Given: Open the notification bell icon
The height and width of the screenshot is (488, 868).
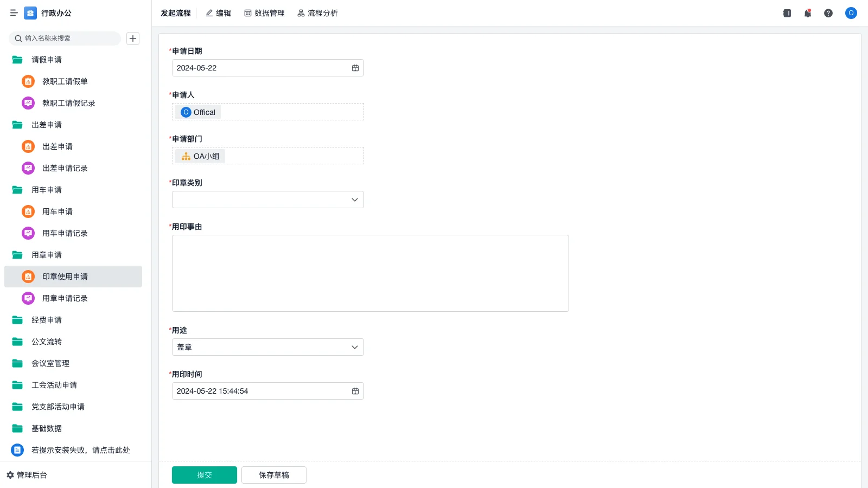Looking at the screenshot, I should click(808, 13).
